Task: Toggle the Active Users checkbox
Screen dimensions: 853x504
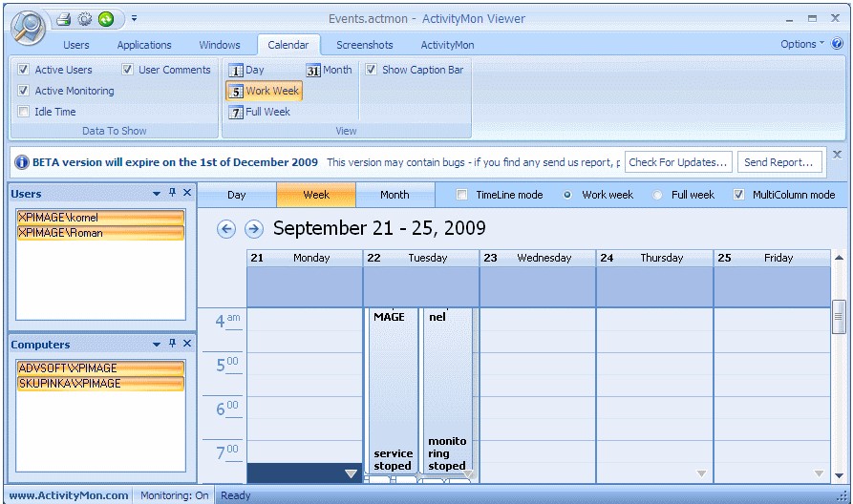Action: [x=23, y=69]
